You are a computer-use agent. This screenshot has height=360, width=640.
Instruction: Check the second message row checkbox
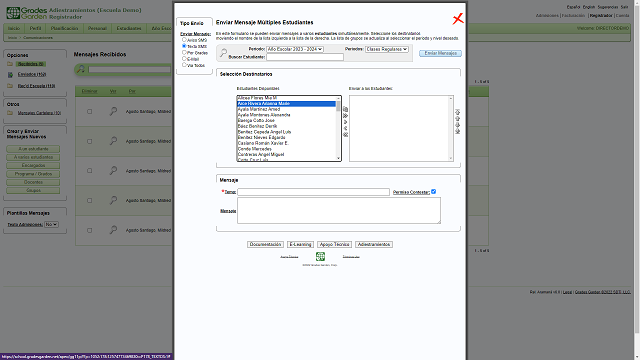[x=89, y=141]
